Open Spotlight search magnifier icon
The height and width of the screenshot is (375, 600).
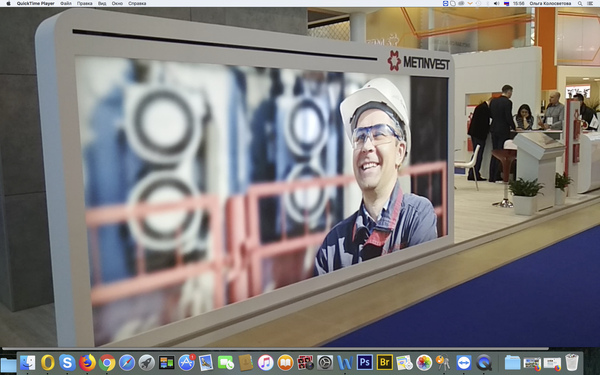[580, 3]
